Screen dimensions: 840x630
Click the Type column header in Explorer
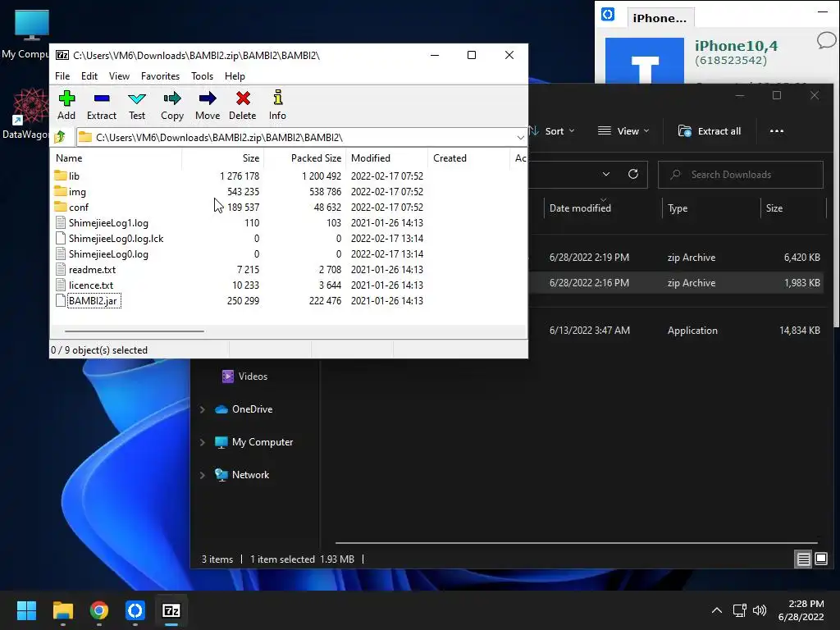point(711,208)
